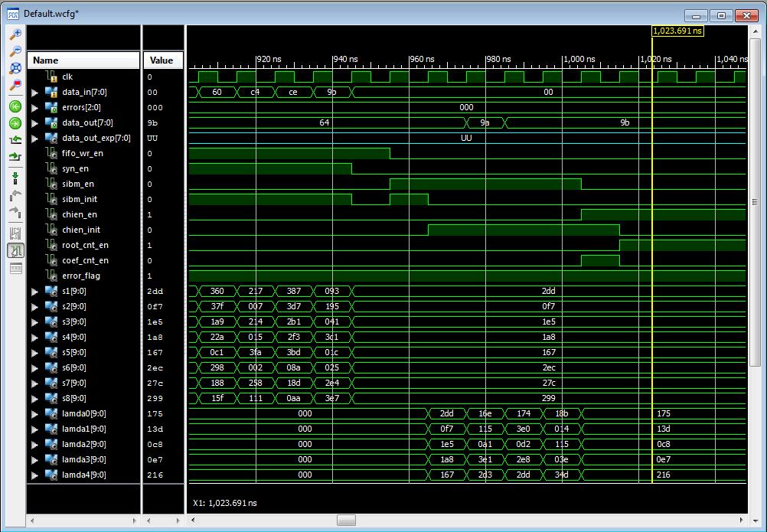
Task: Add a marker at the cursor
Action: click(15, 178)
